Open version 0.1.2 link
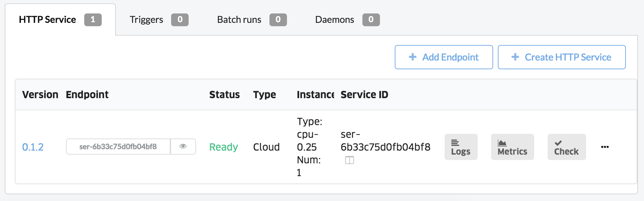The width and height of the screenshot is (644, 201). tap(33, 147)
